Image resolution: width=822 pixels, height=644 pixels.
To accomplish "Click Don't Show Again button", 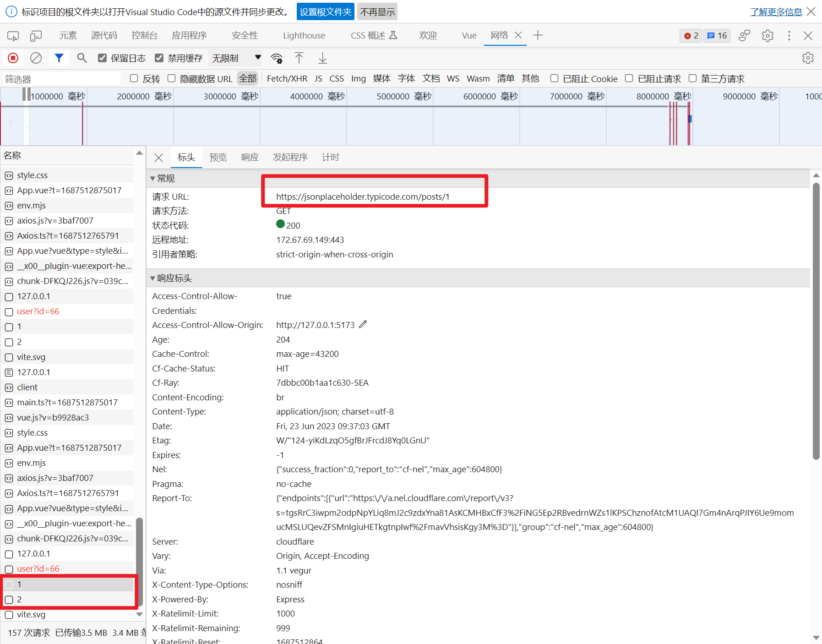I will [377, 11].
